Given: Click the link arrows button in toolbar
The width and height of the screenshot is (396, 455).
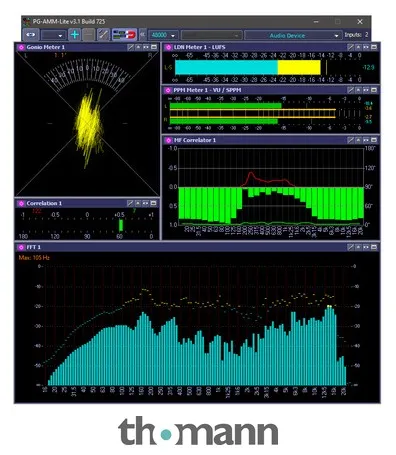Looking at the screenshot, I should pos(31,35).
